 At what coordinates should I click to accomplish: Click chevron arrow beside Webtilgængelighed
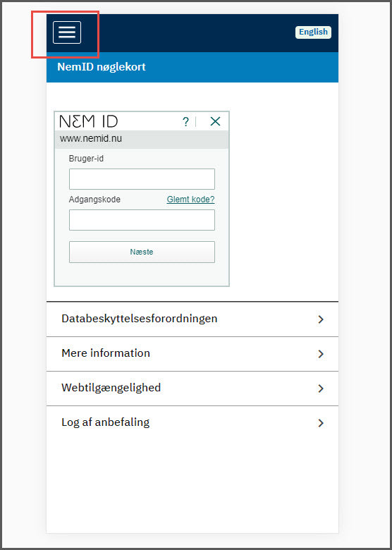point(321,389)
